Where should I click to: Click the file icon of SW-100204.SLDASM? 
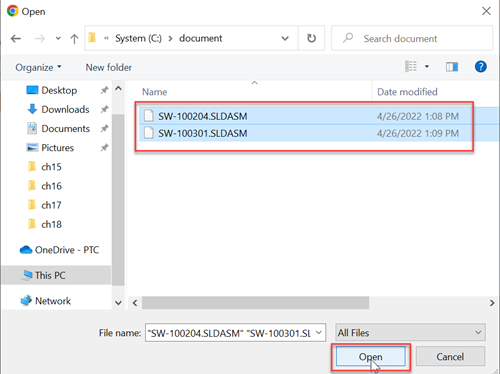[149, 116]
